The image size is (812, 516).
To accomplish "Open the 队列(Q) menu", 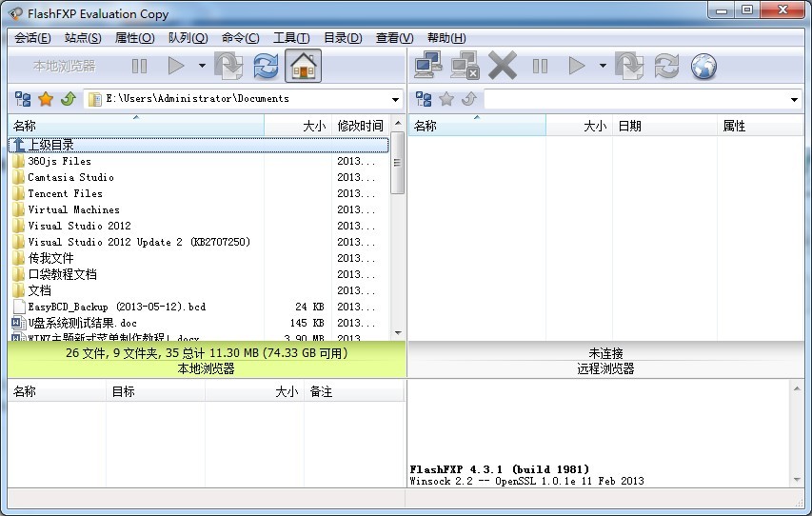I will click(188, 38).
